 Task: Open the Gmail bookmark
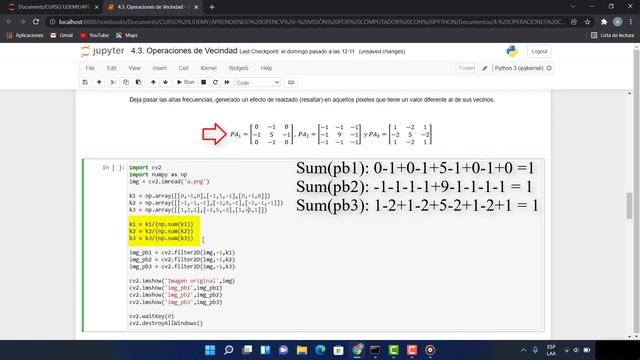(62, 36)
